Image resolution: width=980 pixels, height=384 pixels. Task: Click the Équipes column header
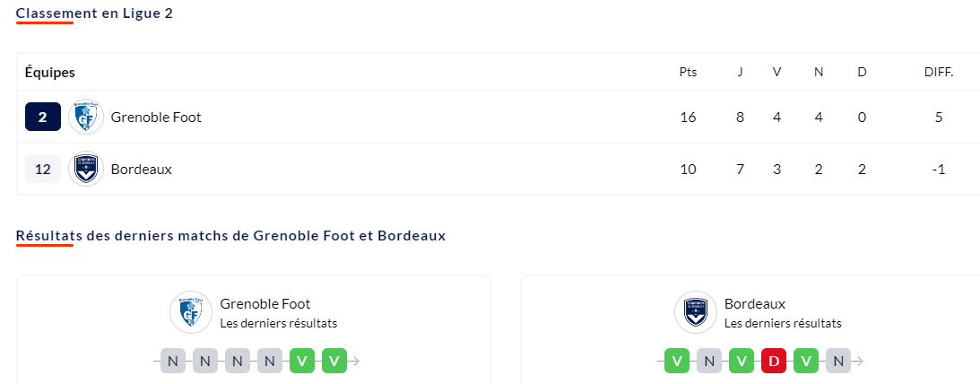click(50, 72)
